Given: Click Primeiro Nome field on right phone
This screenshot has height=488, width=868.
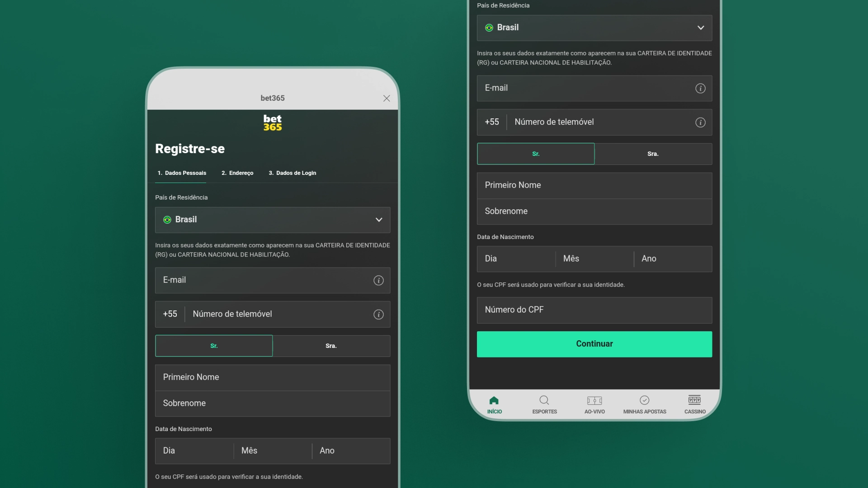Looking at the screenshot, I should click(594, 186).
